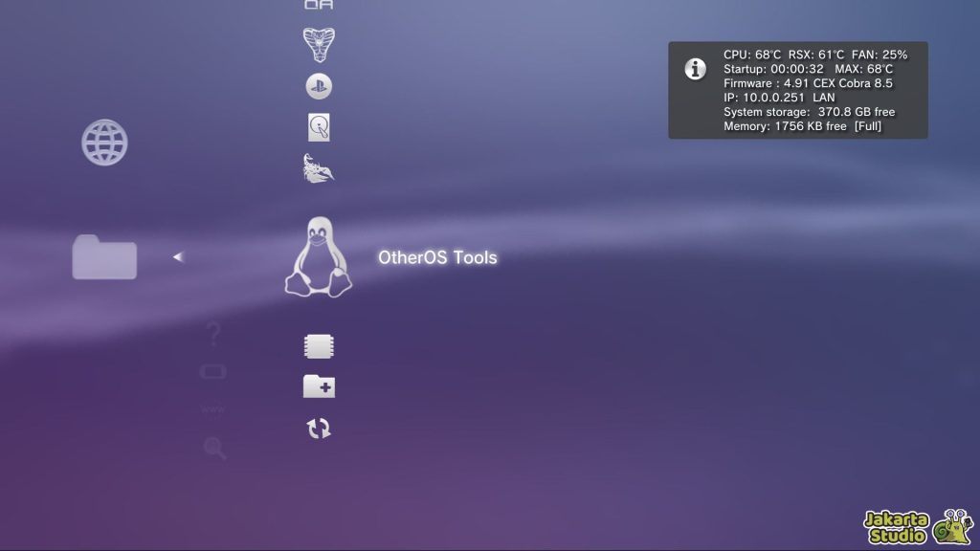980x551 pixels.
Task: Select the OtherOS Tools label
Action: [x=437, y=257]
